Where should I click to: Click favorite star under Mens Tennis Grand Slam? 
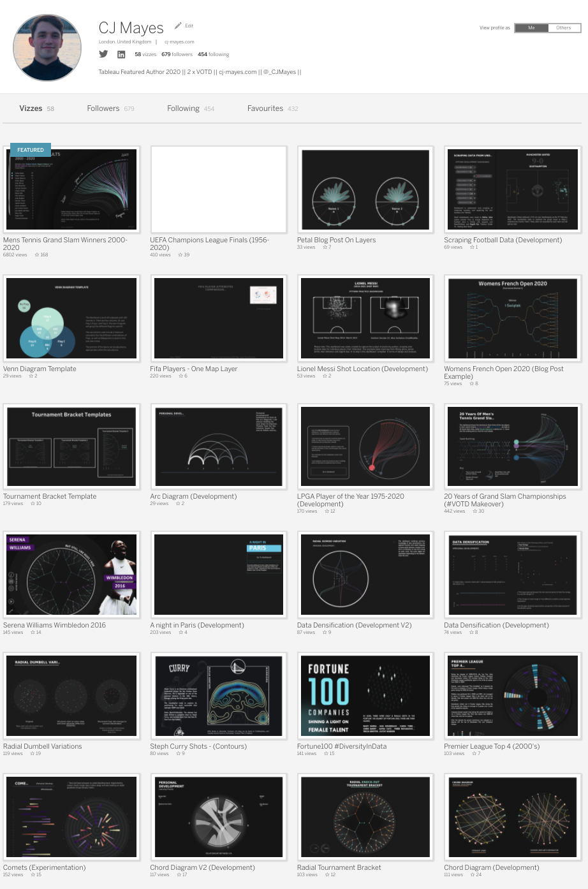click(x=37, y=255)
